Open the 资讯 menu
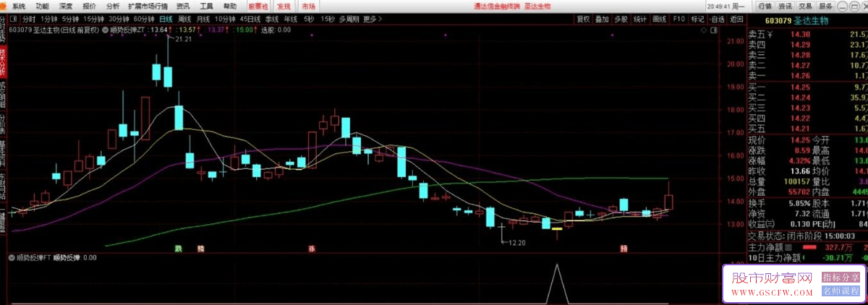The height and width of the screenshot is (305, 868). point(183,5)
